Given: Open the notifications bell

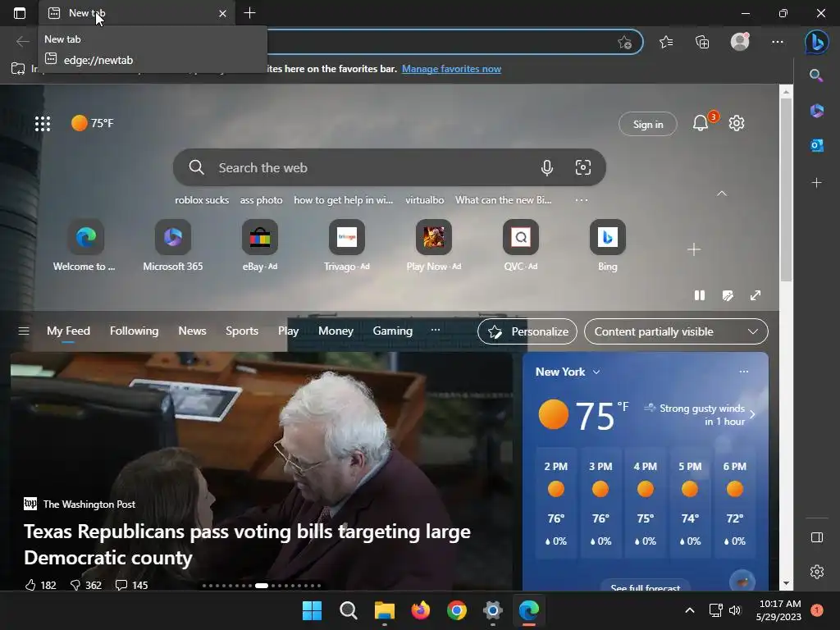Looking at the screenshot, I should click(701, 123).
